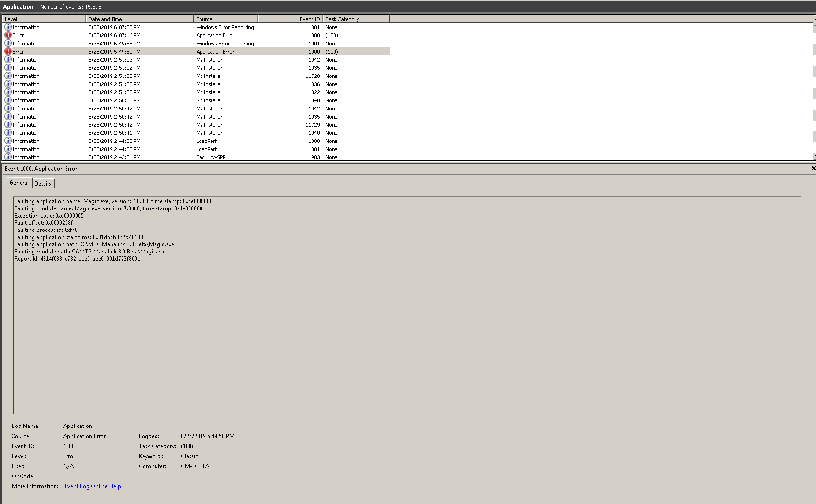Click the 'Report Id' line in description
The width and height of the screenshot is (816, 504).
tap(77, 259)
